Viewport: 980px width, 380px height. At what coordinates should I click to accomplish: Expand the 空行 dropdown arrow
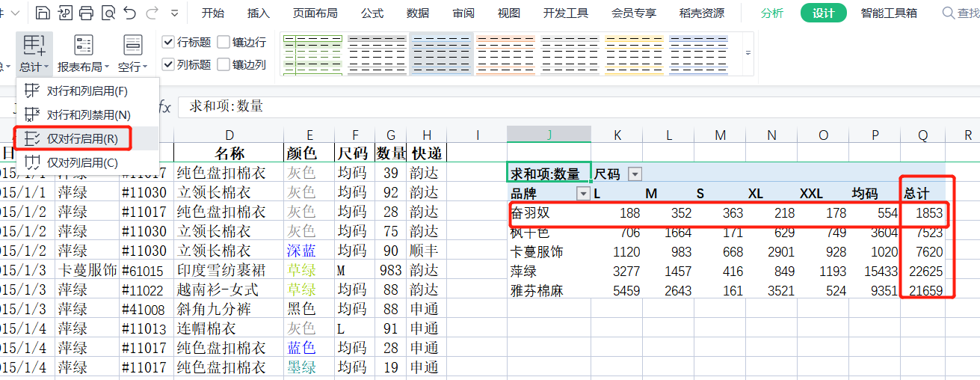tap(144, 67)
